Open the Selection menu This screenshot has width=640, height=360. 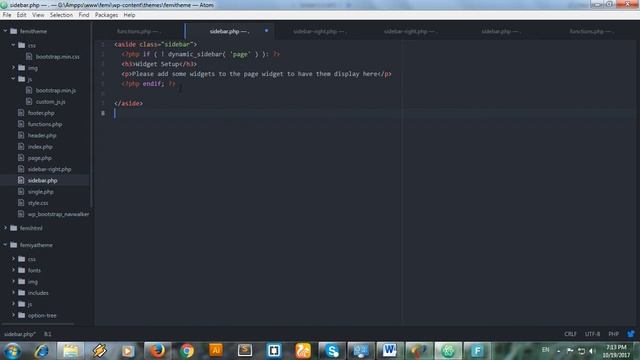click(61, 15)
